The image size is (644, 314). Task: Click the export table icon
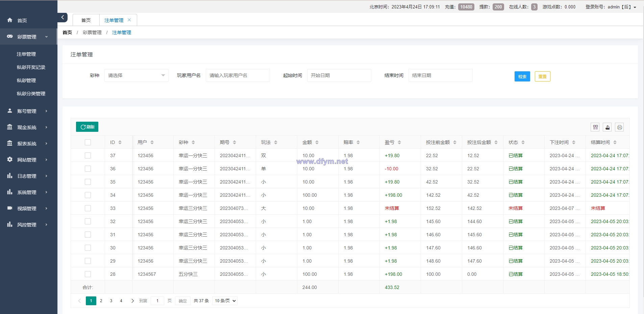[x=608, y=127]
